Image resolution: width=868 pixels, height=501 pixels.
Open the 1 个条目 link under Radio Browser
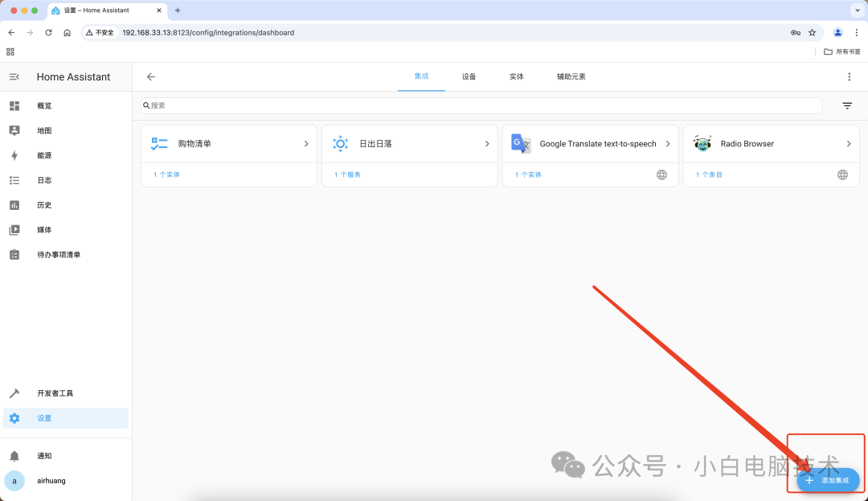point(709,175)
